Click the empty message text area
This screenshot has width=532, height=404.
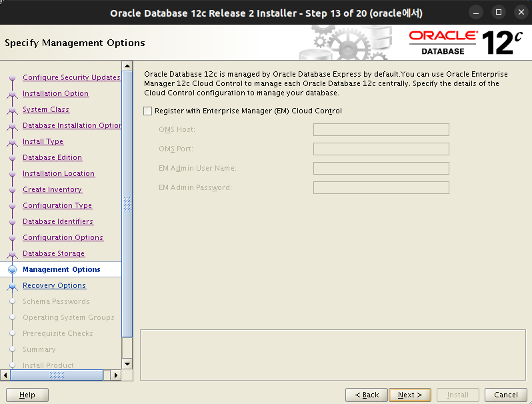tap(333, 355)
